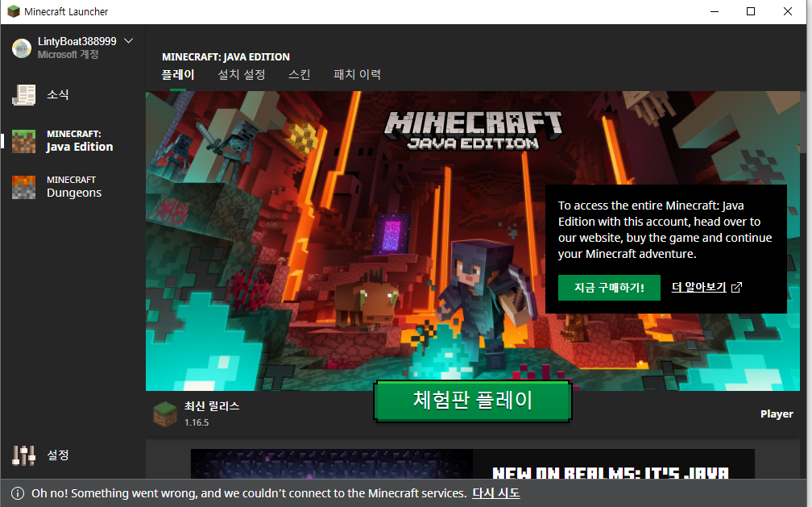Select the Minecraft Dungeons sidebar icon
Image resolution: width=812 pixels, height=507 pixels.
pyautogui.click(x=24, y=187)
